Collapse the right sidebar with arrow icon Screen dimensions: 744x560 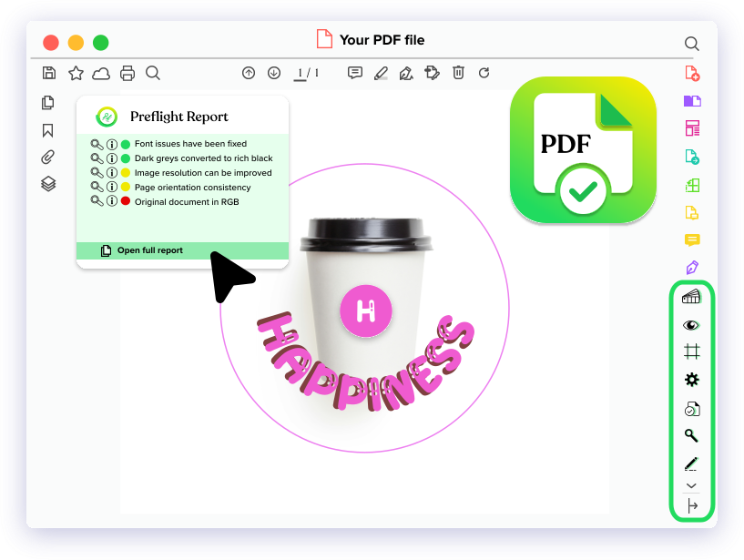(x=691, y=506)
